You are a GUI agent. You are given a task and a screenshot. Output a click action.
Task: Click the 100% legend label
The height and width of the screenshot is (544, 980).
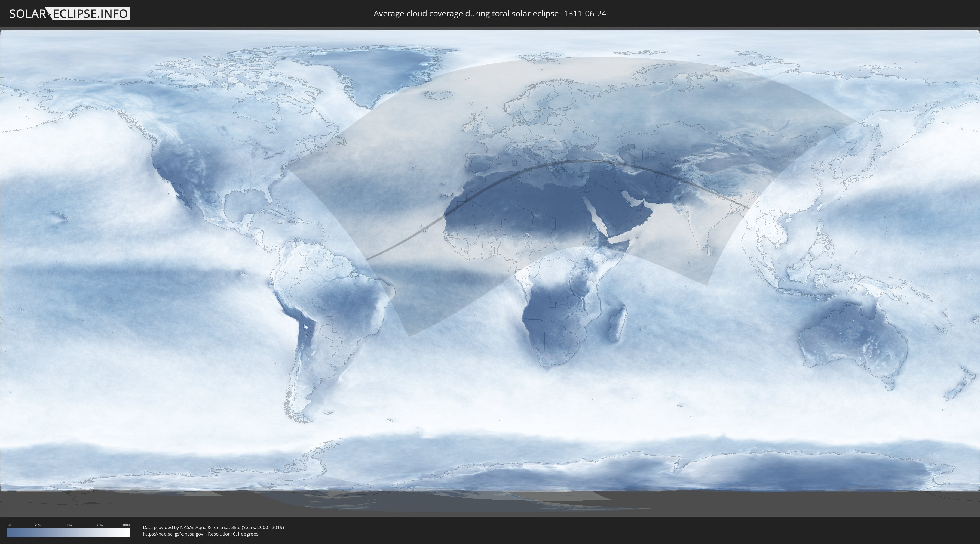(126, 525)
